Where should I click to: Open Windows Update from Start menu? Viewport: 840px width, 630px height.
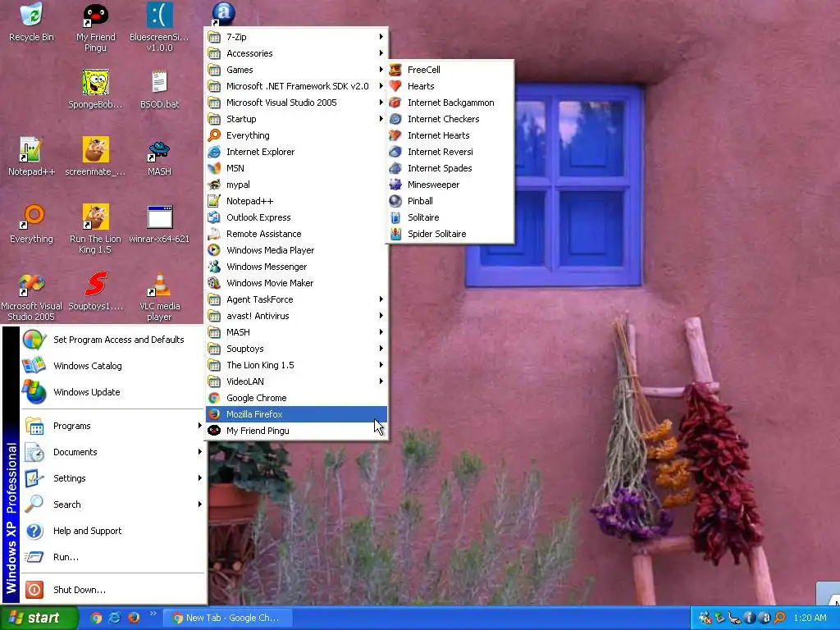click(x=113, y=392)
